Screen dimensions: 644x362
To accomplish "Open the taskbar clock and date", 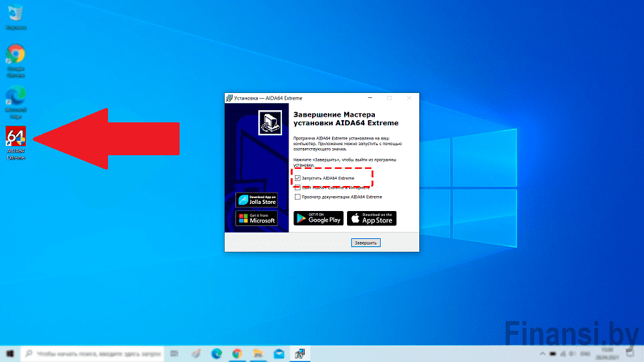I will (x=608, y=354).
